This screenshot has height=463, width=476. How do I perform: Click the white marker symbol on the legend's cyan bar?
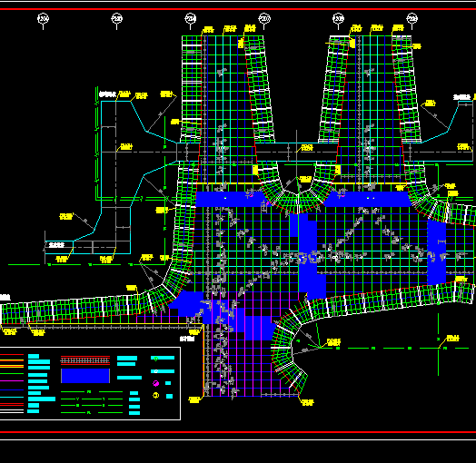click(156, 371)
